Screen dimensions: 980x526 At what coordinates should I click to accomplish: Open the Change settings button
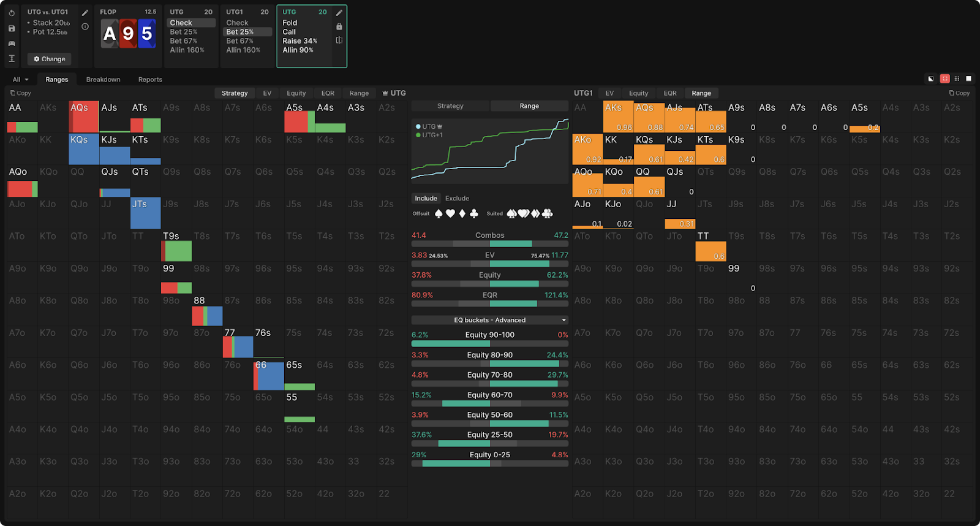(x=50, y=59)
